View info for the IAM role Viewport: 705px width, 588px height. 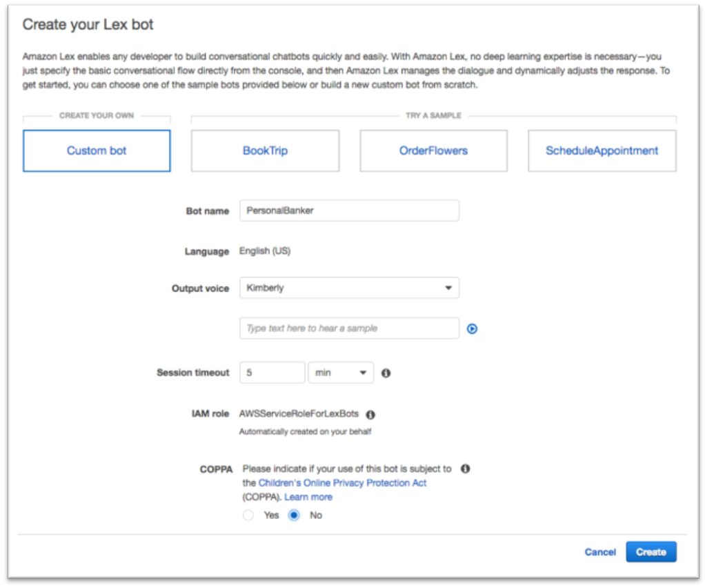[x=370, y=414]
